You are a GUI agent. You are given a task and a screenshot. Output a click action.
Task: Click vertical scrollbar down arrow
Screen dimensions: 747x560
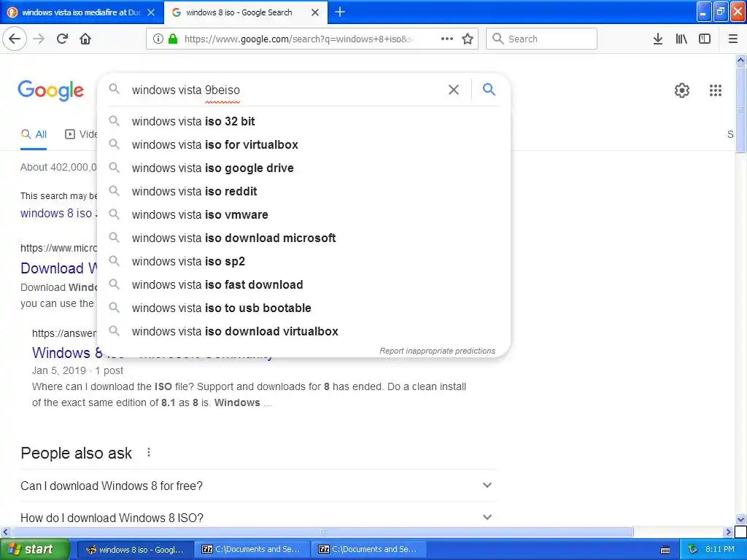(741, 519)
